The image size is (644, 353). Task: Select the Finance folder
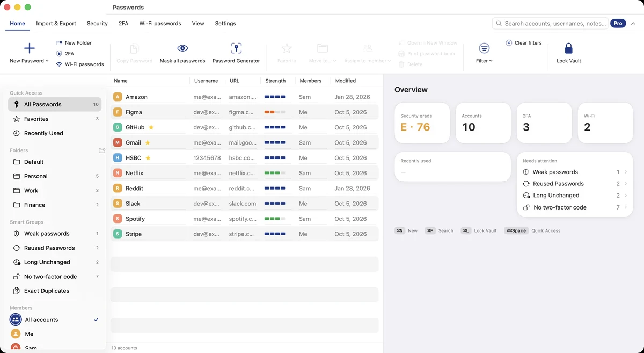click(x=54, y=205)
